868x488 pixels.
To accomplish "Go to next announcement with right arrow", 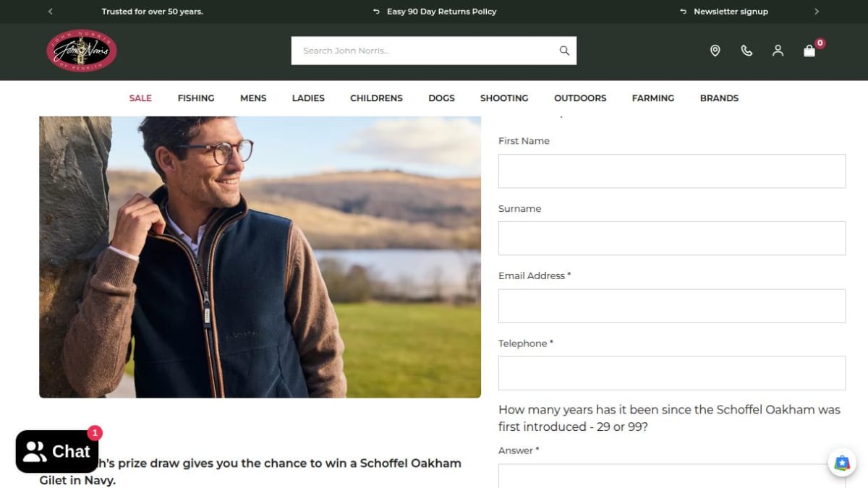I will tap(817, 12).
